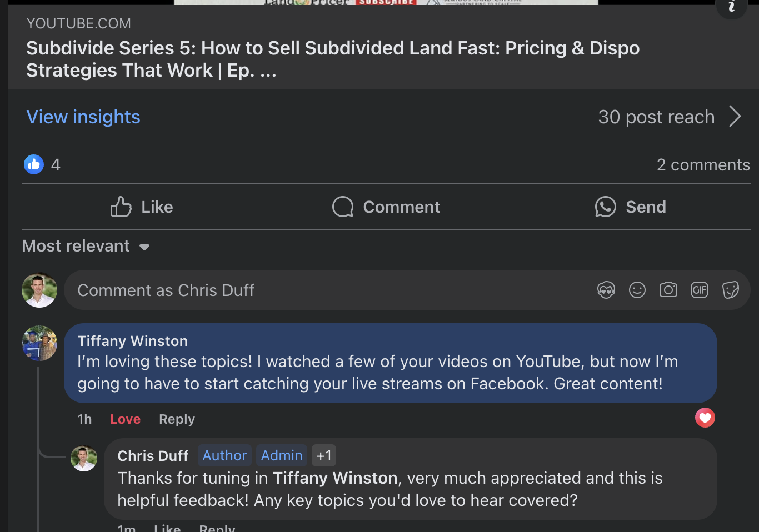This screenshot has height=532, width=759.
Task: Click the blue thumbs-up reaction icon
Action: pos(34,164)
